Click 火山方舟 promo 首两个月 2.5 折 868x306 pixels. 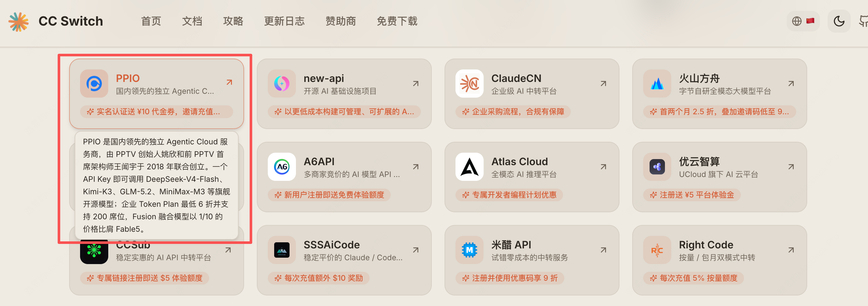[x=720, y=111]
